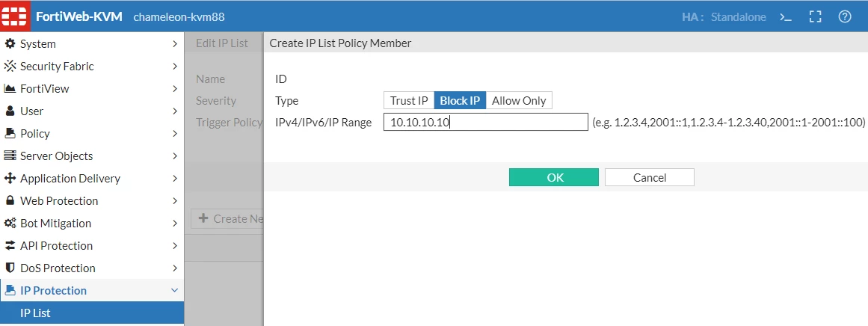This screenshot has height=326, width=868.
Task: Click the Fortinet logo icon
Action: [16, 16]
